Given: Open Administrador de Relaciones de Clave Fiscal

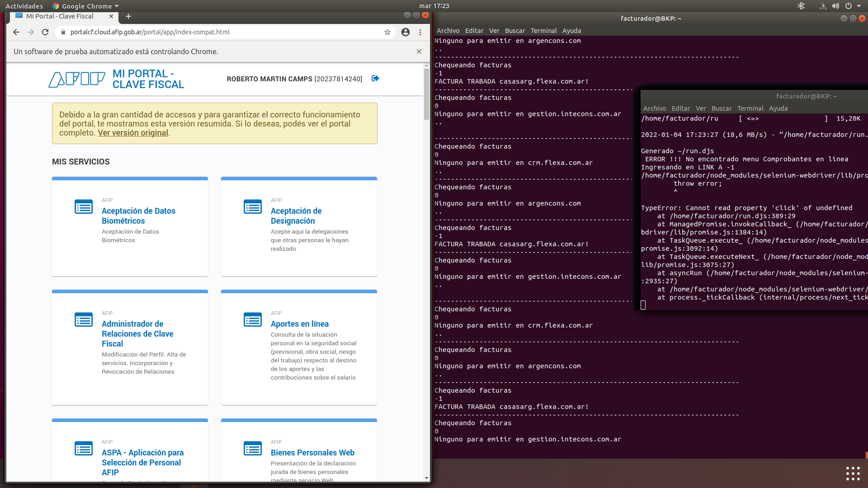Looking at the screenshot, I should click(137, 334).
